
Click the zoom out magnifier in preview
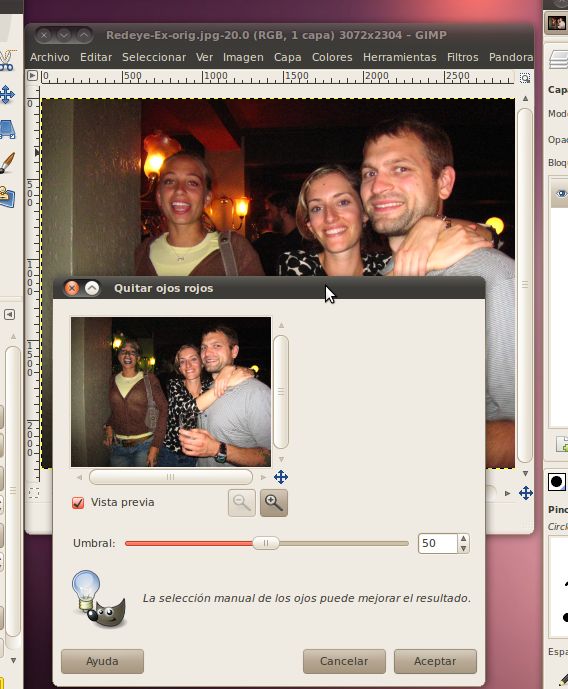coord(242,503)
